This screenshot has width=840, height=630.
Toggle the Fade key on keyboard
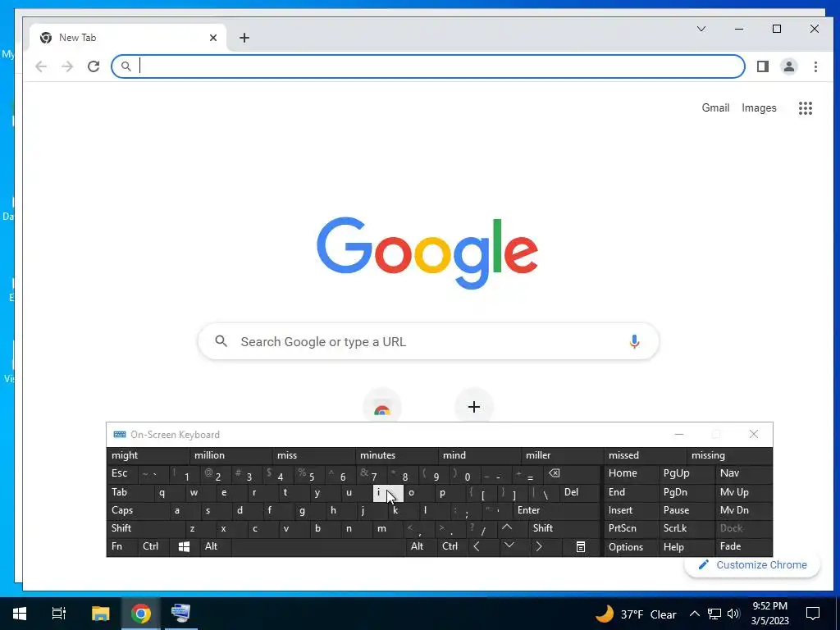[744, 546]
